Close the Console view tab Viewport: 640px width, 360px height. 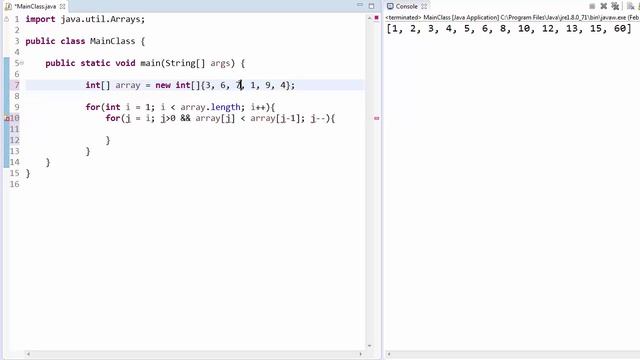424,7
